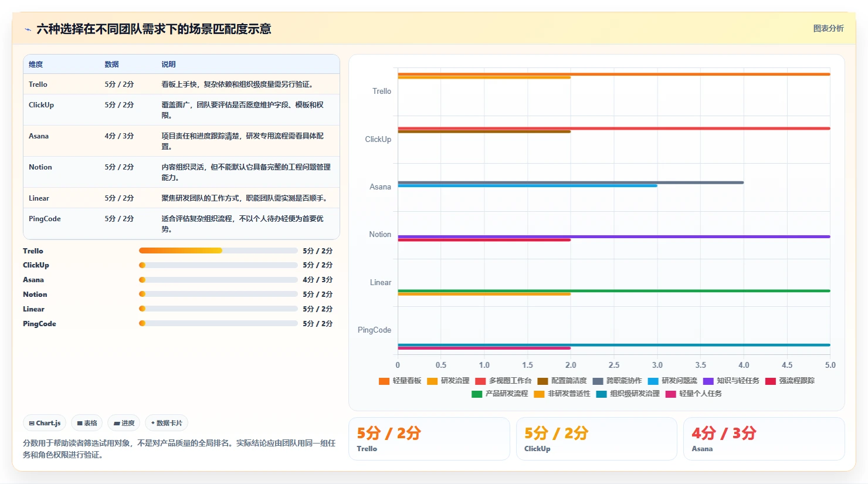Hide the 产品研发流程 legend series
Viewport: 868px width, 484px height.
pyautogui.click(x=500, y=394)
